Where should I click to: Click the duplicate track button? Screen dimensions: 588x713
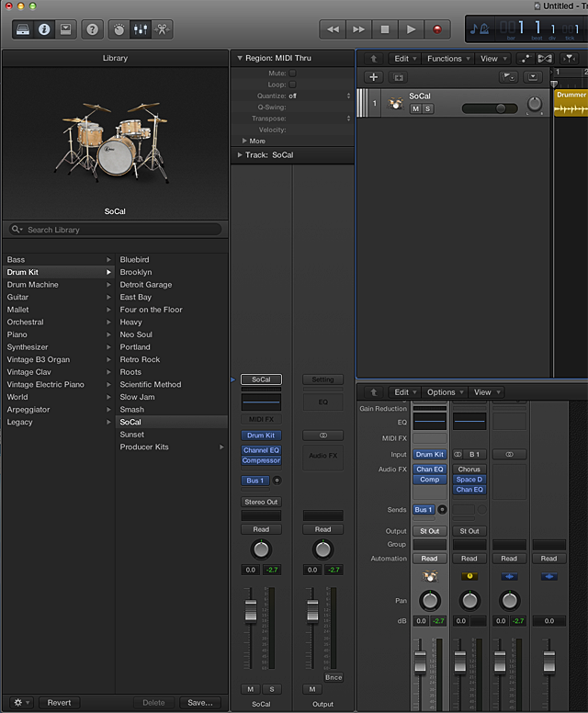399,77
